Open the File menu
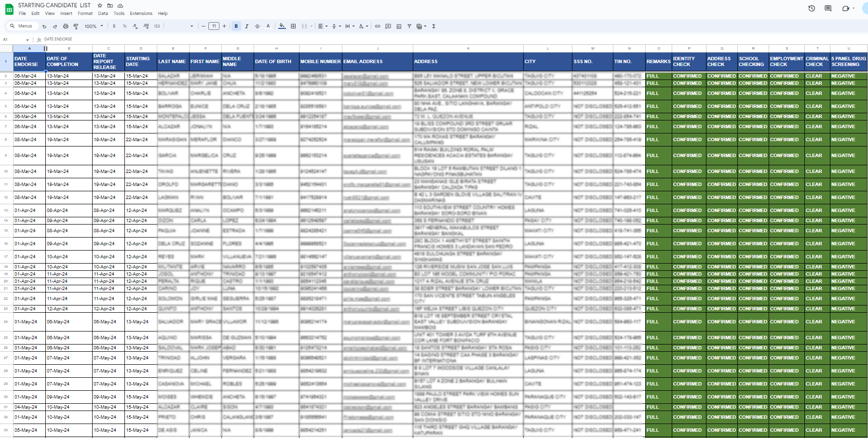868x438 pixels. [x=22, y=13]
